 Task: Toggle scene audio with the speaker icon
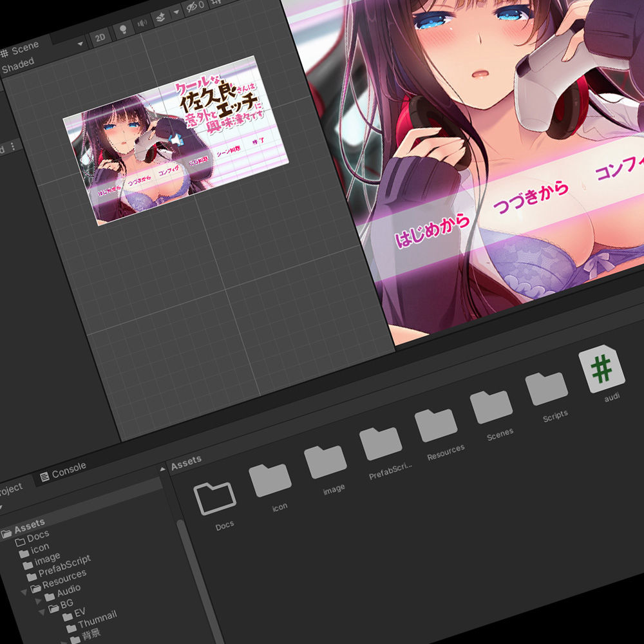pyautogui.click(x=142, y=23)
